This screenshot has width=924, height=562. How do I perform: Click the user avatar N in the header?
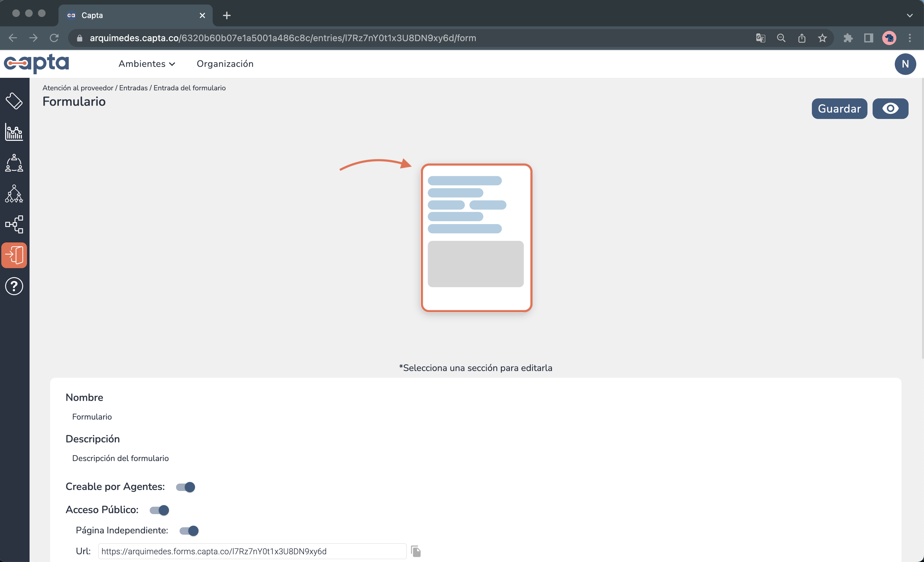(x=905, y=64)
